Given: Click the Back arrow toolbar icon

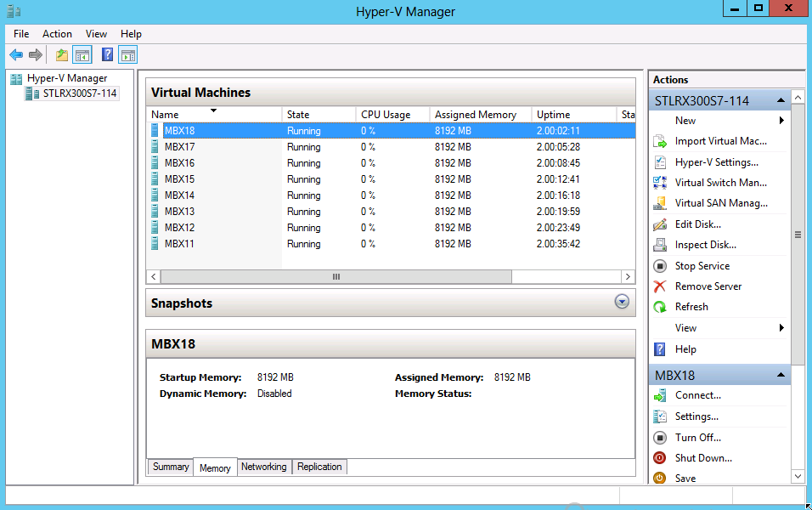Looking at the screenshot, I should pyautogui.click(x=16, y=55).
